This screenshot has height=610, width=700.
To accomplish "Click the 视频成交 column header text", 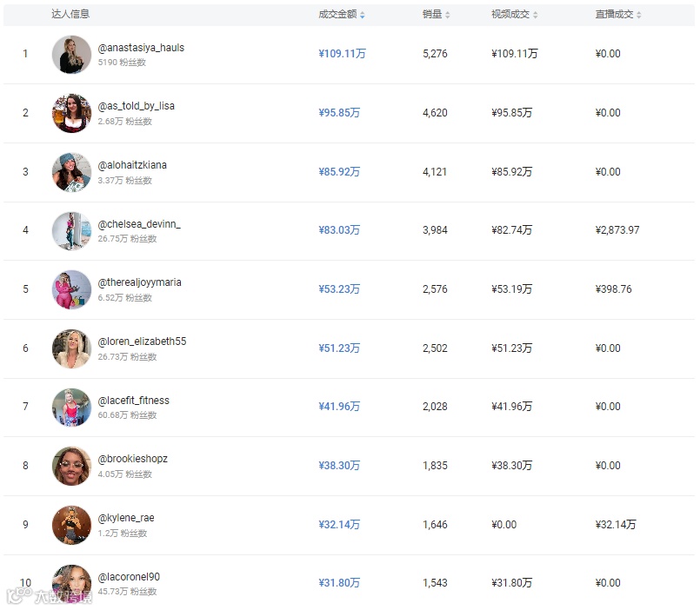I will coord(510,14).
